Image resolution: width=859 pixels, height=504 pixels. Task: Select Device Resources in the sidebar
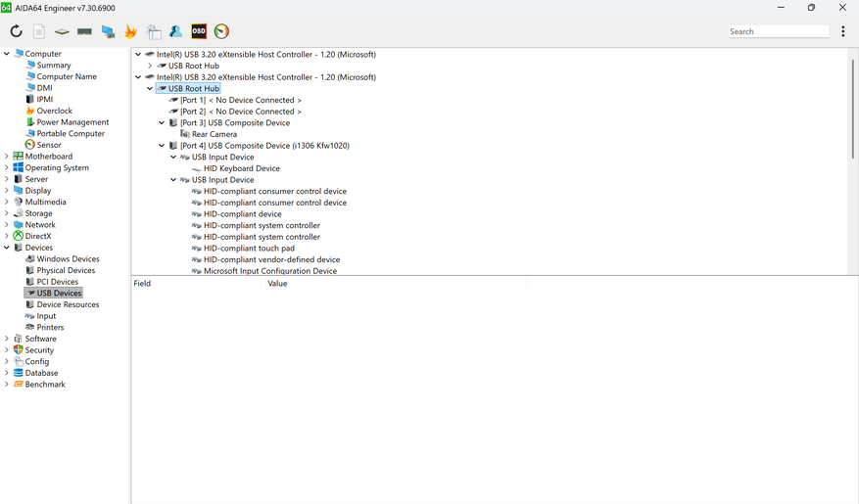coord(68,304)
